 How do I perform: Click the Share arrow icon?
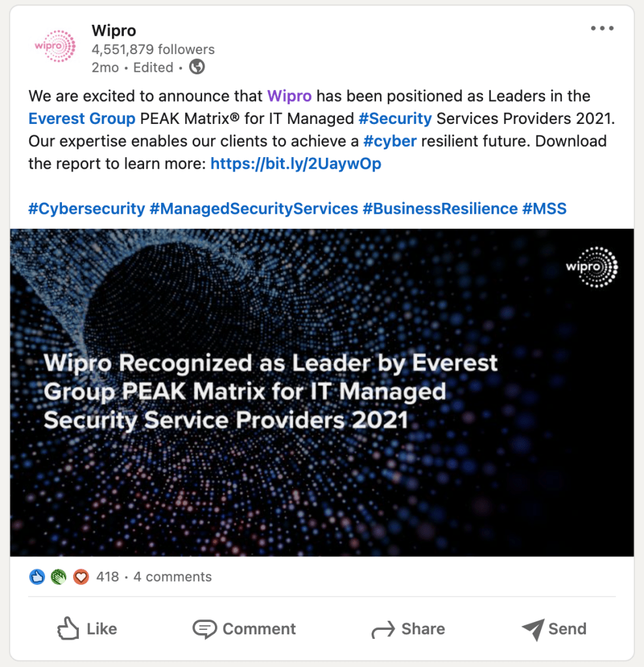pos(383,630)
